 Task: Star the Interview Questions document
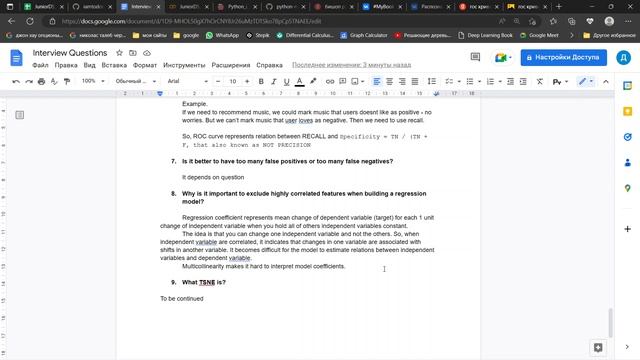[x=119, y=53]
